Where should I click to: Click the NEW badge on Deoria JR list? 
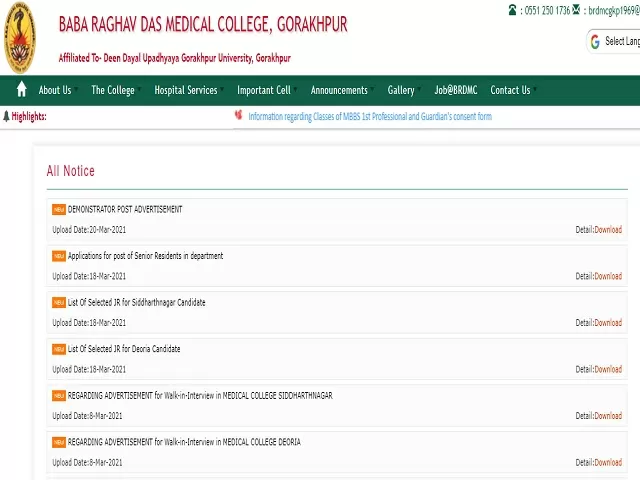point(59,349)
